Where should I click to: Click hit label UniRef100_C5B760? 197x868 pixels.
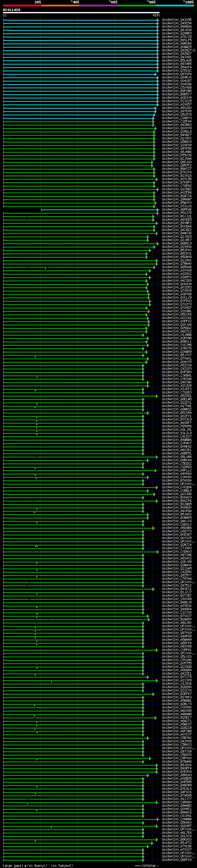(177, 737)
